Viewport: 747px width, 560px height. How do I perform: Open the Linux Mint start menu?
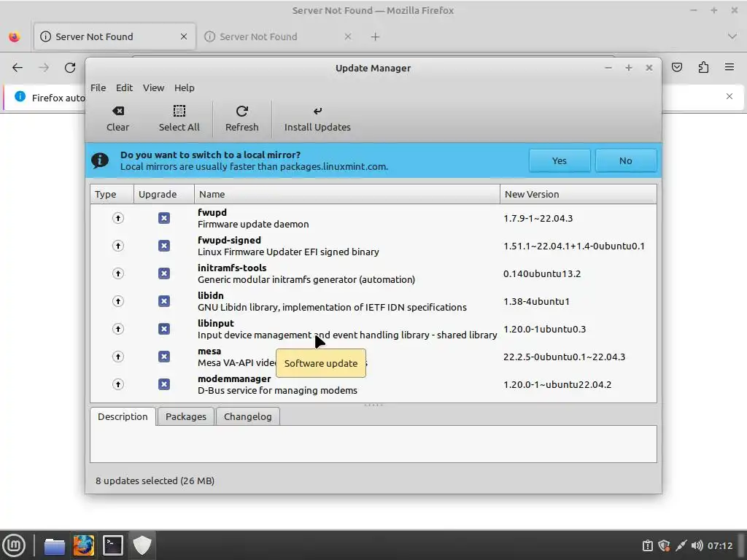[x=14, y=545]
